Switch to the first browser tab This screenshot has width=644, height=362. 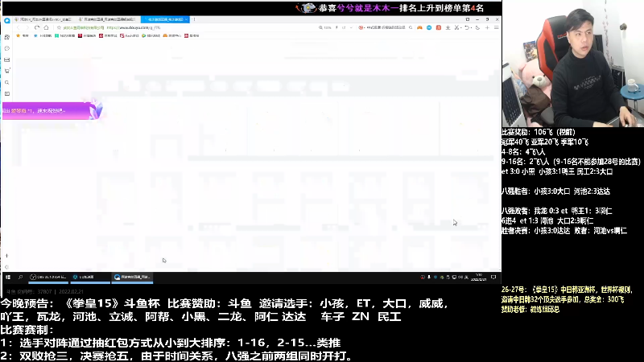point(44,19)
